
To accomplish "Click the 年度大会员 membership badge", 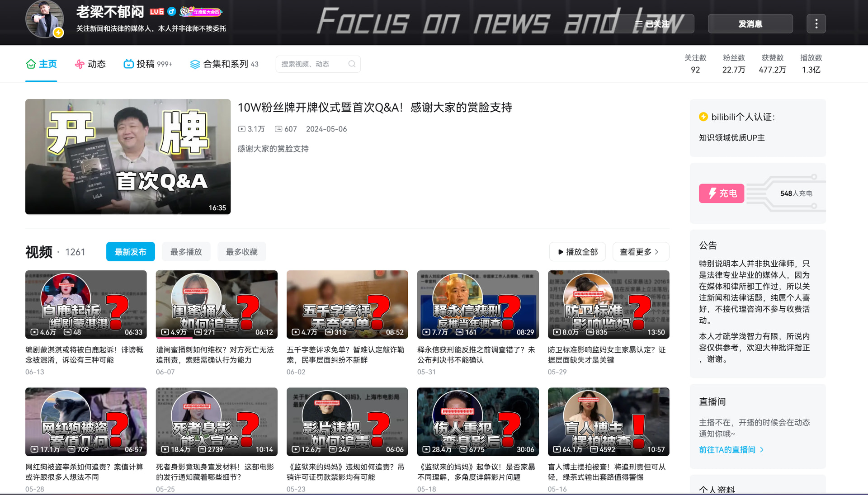I will [x=201, y=12].
